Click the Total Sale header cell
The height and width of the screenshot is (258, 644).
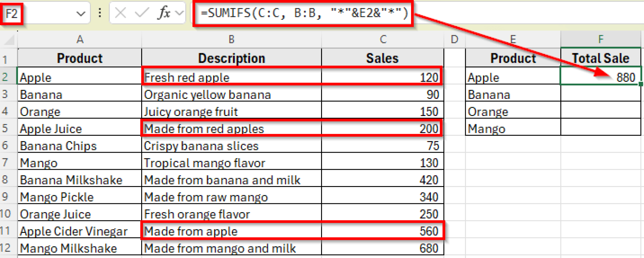pyautogui.click(x=601, y=58)
